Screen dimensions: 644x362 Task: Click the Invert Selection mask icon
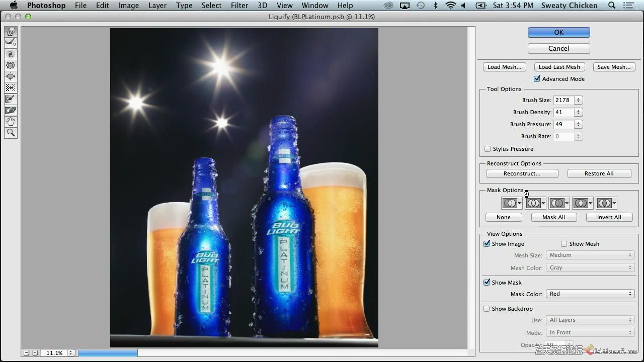tap(604, 203)
